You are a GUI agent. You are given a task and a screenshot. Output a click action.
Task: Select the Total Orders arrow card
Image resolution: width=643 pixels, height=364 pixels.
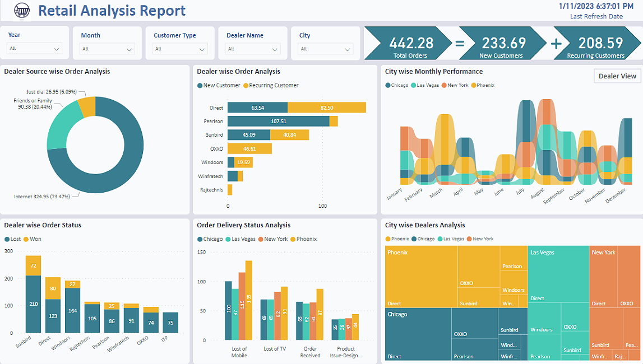click(x=408, y=44)
